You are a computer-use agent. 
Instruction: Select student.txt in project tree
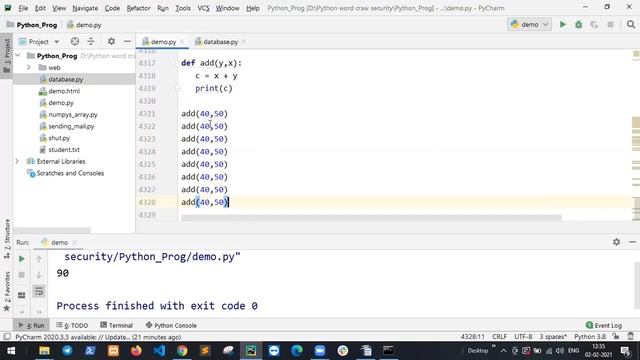(x=64, y=150)
